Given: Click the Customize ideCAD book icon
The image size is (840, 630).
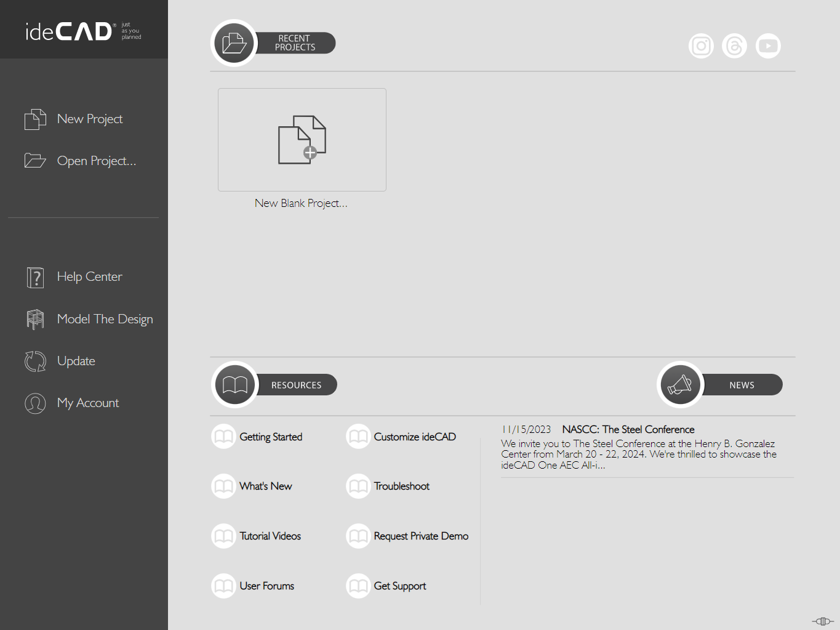Looking at the screenshot, I should pyautogui.click(x=358, y=437).
